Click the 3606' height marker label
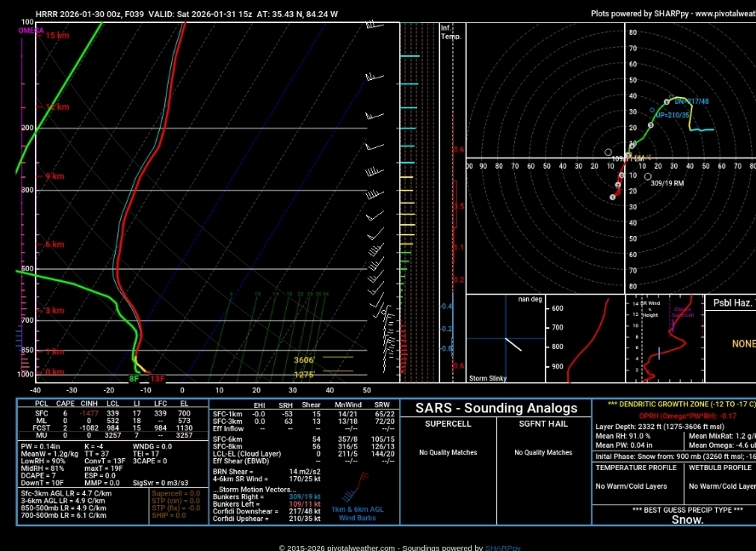Viewport: 756px width, 551px height. [305, 360]
